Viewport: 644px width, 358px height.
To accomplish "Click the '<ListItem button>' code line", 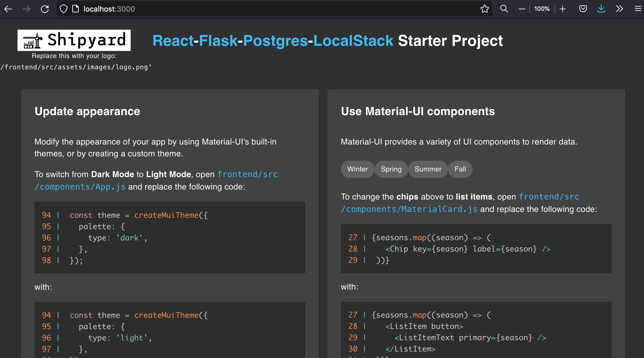I will click(406, 326).
